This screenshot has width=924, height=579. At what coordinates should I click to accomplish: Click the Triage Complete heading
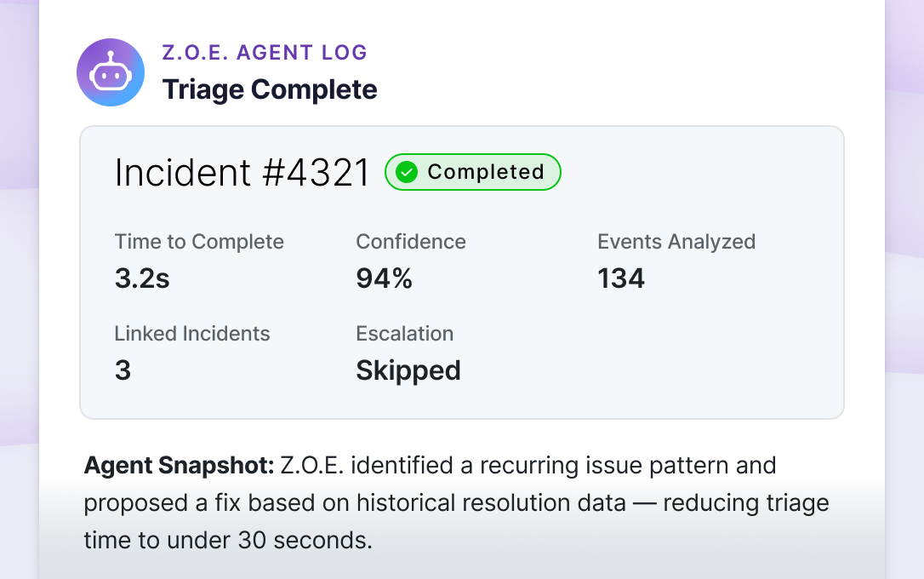[270, 89]
